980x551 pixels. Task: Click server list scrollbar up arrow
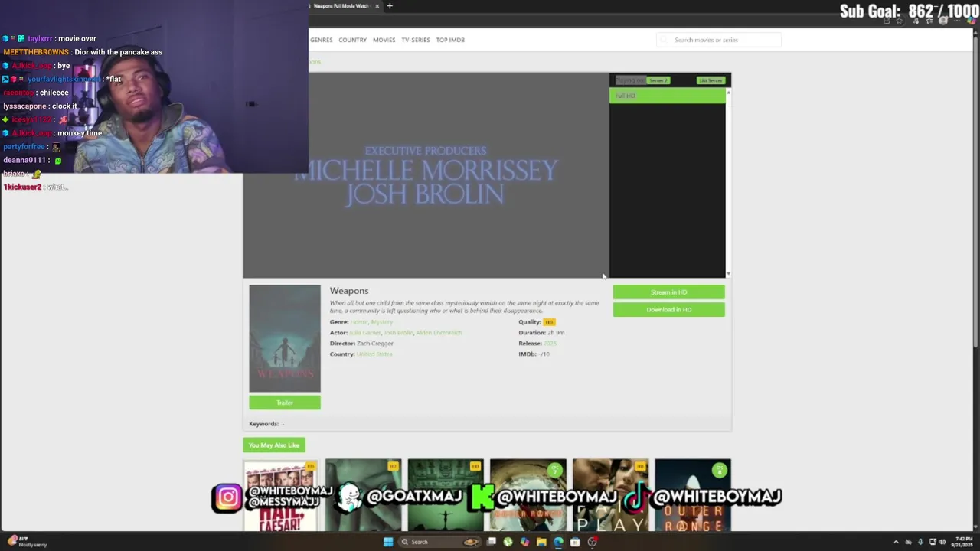(728, 91)
